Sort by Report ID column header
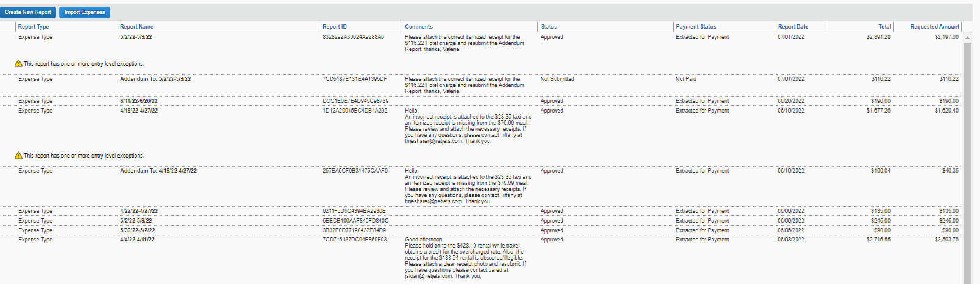Screen dimensions: 980x284 click(x=335, y=27)
